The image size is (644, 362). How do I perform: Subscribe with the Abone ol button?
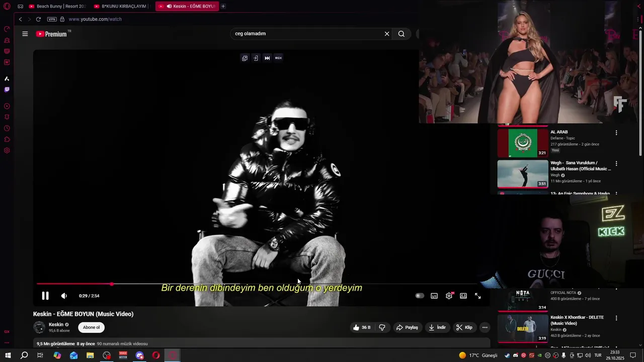click(x=91, y=327)
